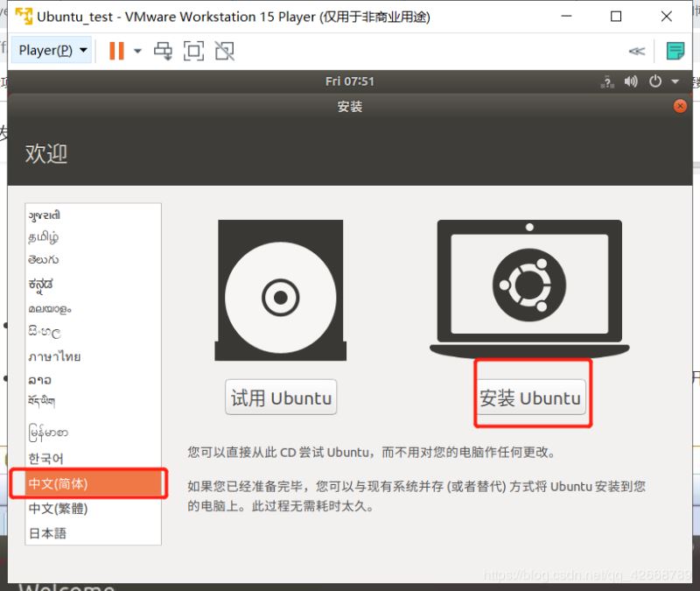Click the Unity mode toolbar icon

(224, 51)
